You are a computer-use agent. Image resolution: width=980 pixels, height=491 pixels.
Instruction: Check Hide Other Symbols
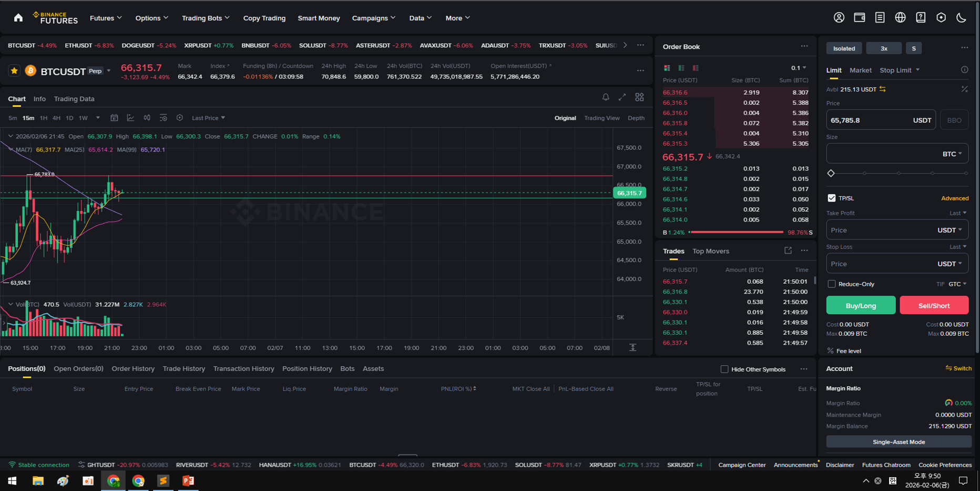(724, 369)
